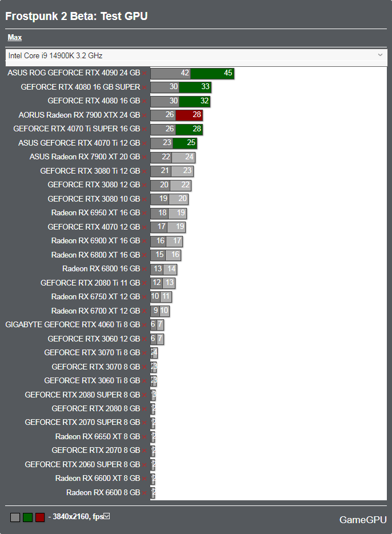Remove the GIGABYTE RTX 4060 Ti row
Viewport: 392px width, 534px height.
pos(145,325)
